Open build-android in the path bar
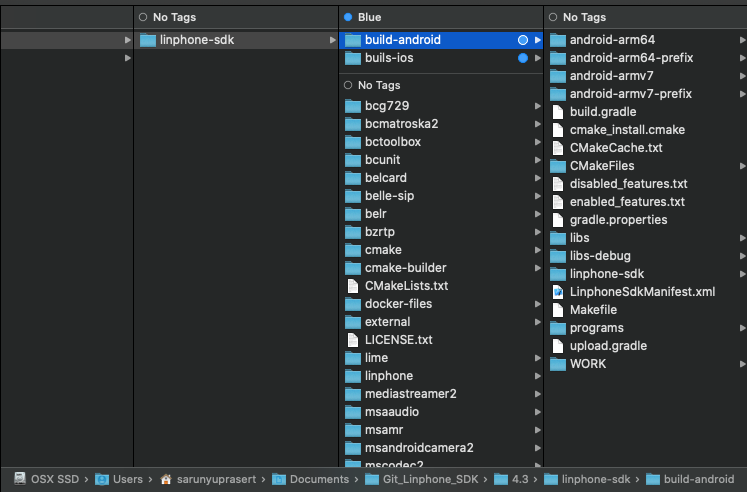This screenshot has width=747, height=492. click(x=699, y=479)
